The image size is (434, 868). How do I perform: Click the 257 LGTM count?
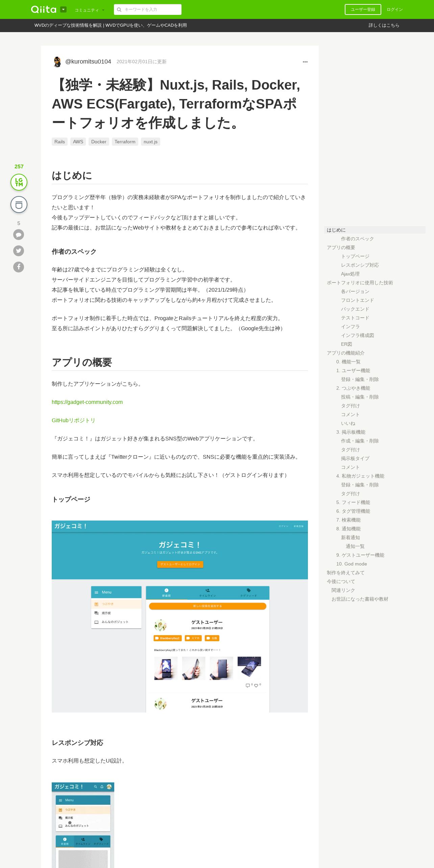pos(19,166)
